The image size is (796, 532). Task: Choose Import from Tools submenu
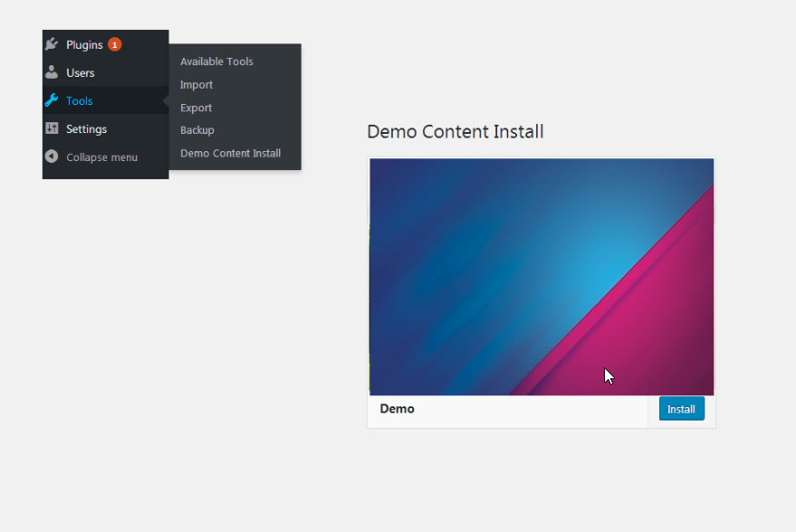(197, 85)
